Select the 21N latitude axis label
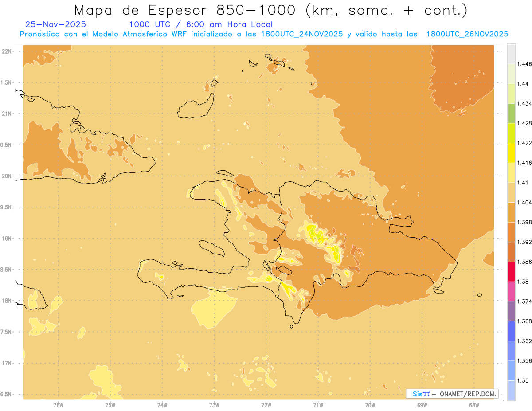 [6, 114]
